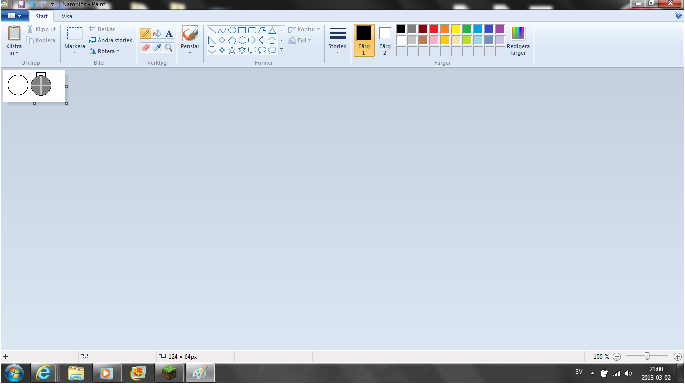
Task: Click the zoom slider handle in status bar
Action: click(x=647, y=356)
